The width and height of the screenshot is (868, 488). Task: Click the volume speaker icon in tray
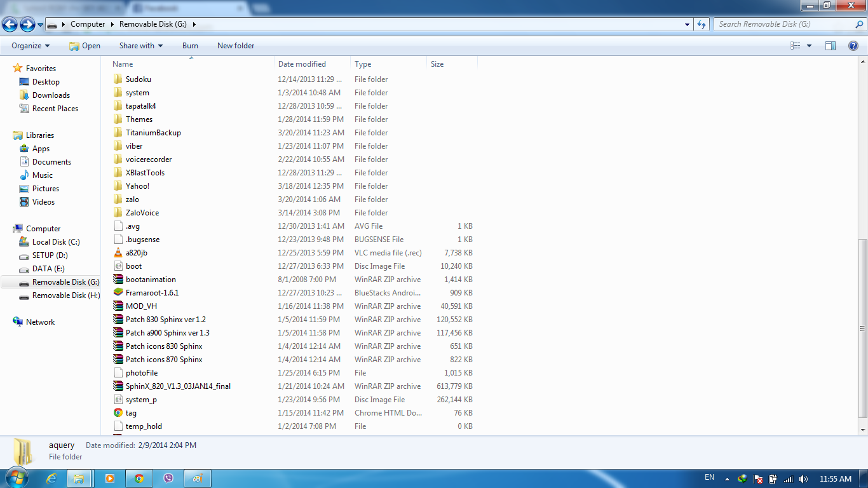click(x=803, y=478)
